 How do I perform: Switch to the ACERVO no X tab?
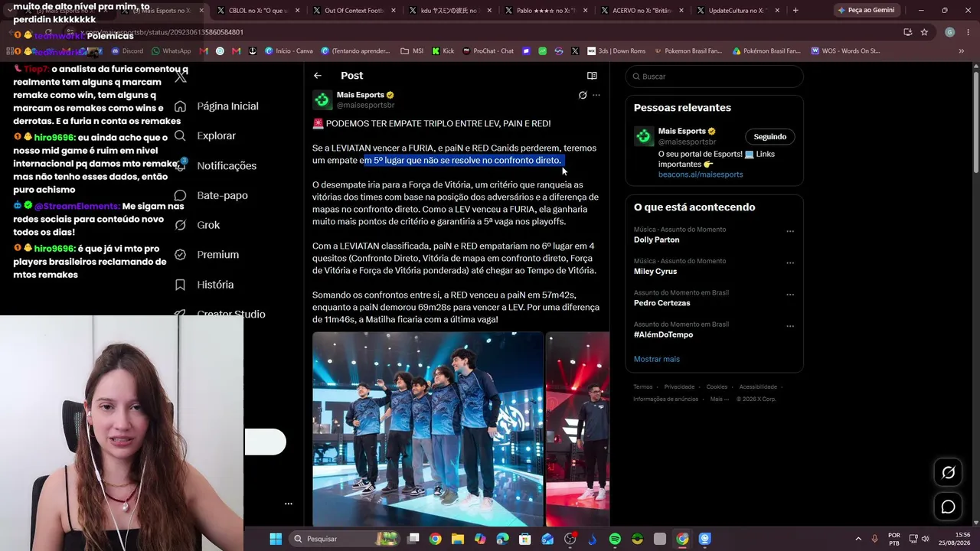tap(642, 11)
